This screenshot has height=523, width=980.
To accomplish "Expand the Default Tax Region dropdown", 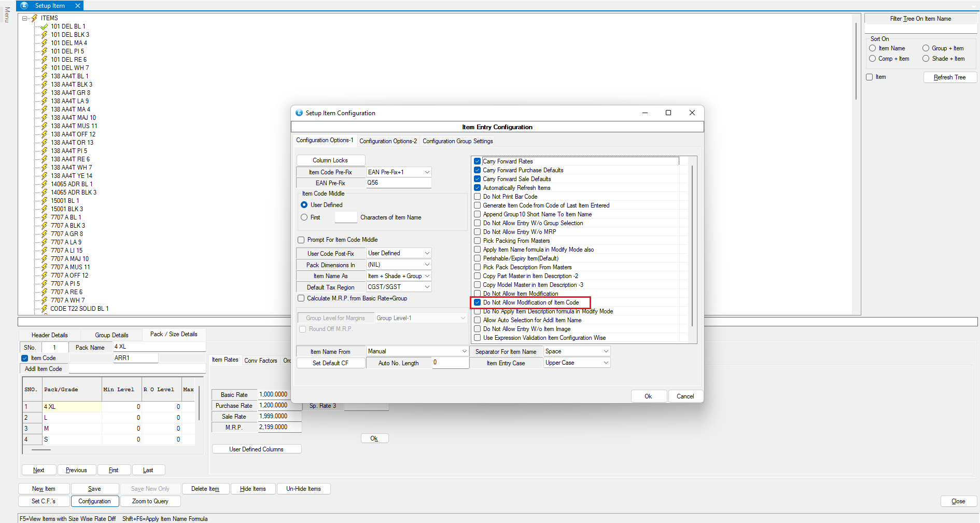I will click(427, 287).
